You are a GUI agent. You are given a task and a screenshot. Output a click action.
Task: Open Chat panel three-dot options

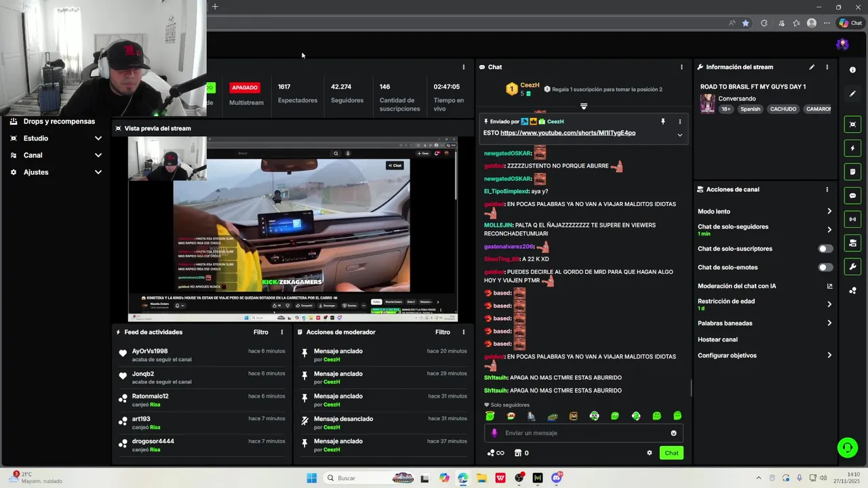pos(682,67)
